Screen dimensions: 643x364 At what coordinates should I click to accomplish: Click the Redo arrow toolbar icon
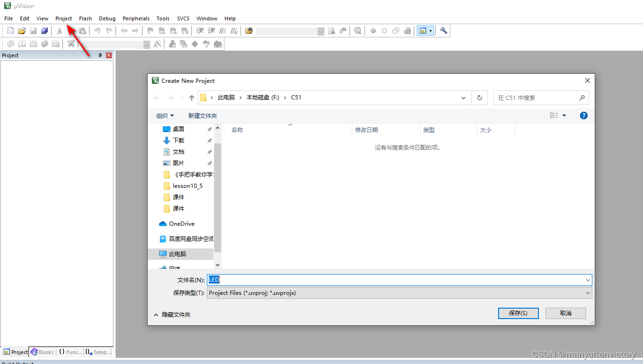[x=109, y=31]
